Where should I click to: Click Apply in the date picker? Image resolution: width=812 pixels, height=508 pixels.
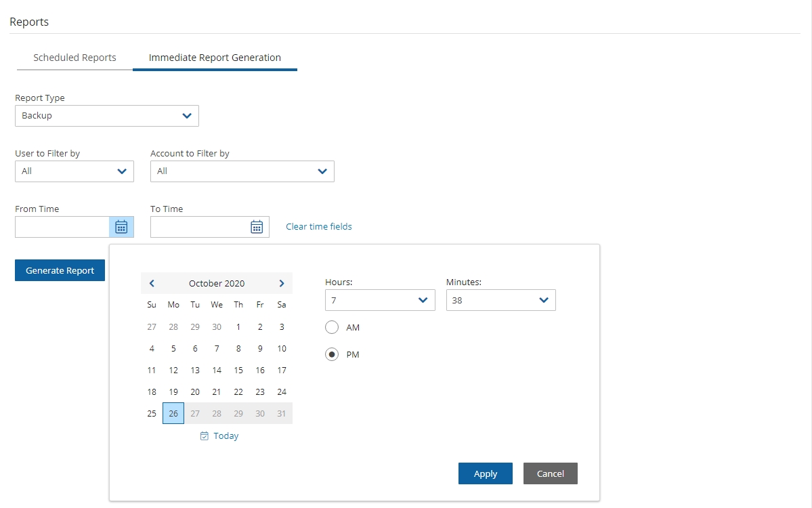[485, 473]
